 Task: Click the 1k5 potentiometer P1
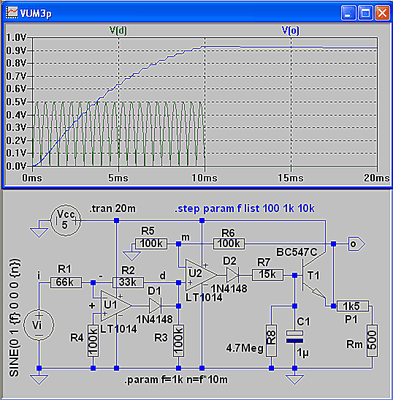pyautogui.click(x=352, y=306)
